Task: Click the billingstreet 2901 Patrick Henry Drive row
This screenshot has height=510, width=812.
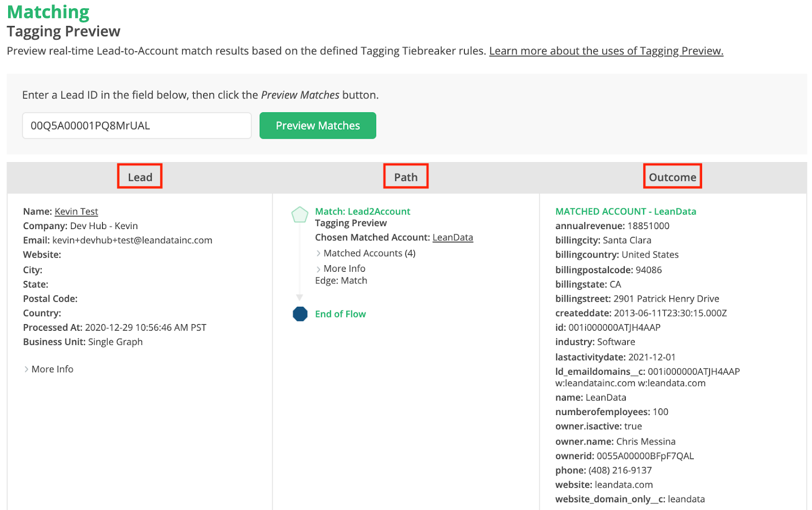Action: coord(637,299)
